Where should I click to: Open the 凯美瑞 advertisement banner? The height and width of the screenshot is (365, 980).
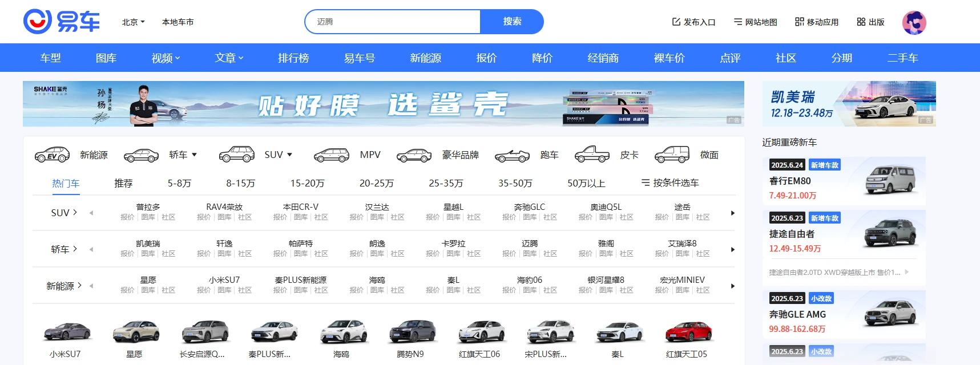click(x=849, y=104)
